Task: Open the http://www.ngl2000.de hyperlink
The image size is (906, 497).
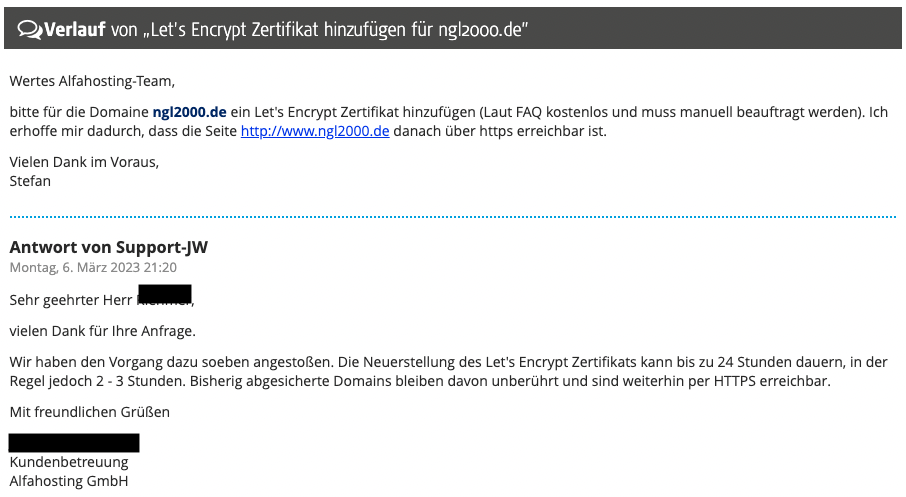Action: 314,131
